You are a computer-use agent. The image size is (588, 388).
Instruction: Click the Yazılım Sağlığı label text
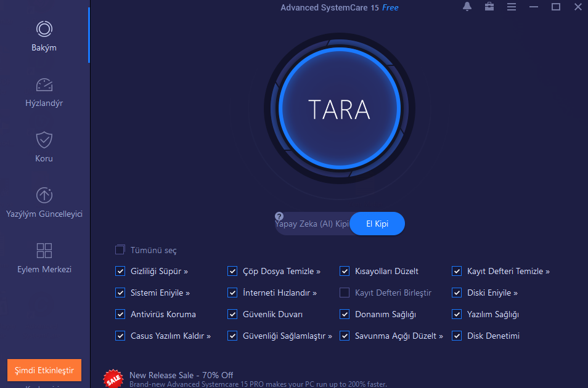coord(493,315)
